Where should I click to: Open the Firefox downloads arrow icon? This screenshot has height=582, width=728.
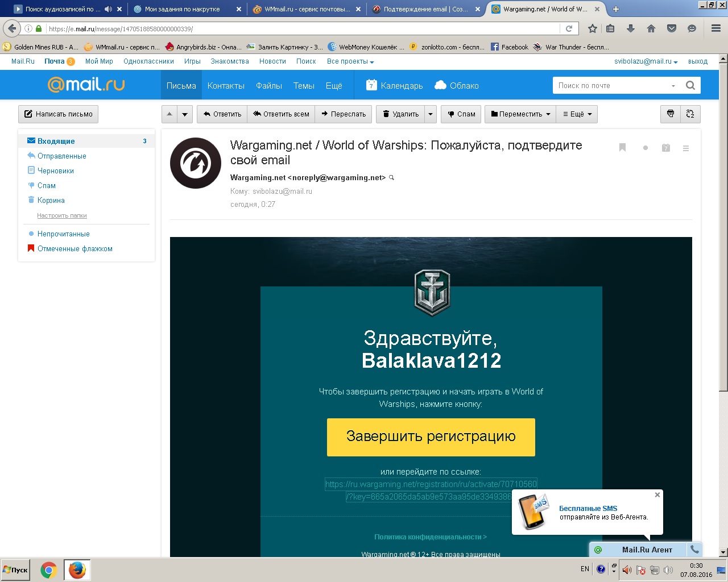631,28
